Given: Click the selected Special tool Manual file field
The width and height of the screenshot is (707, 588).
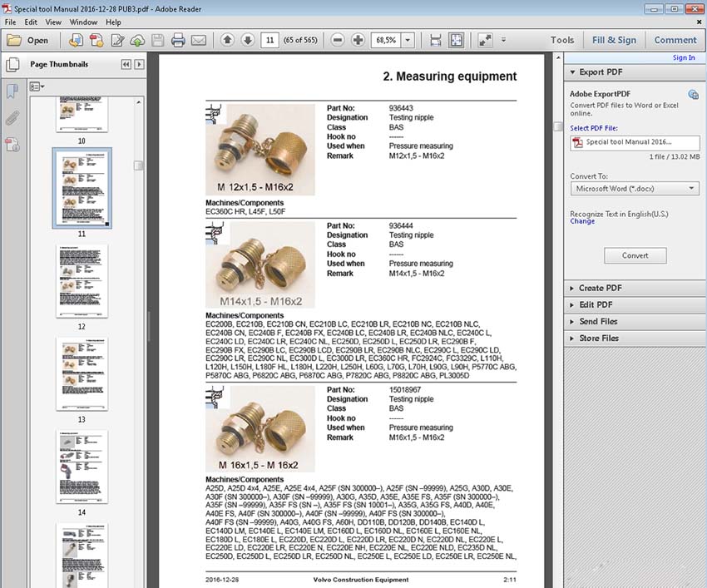Looking at the screenshot, I should [x=635, y=142].
